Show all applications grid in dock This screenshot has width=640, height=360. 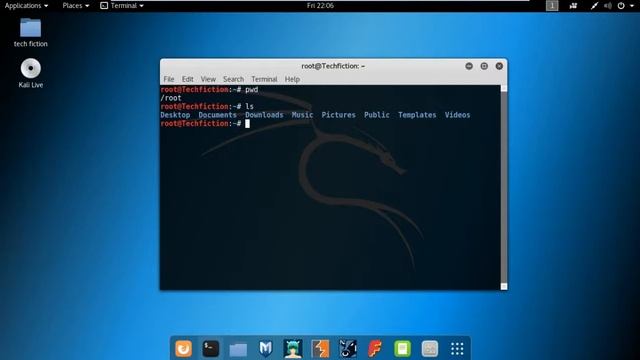pos(457,349)
